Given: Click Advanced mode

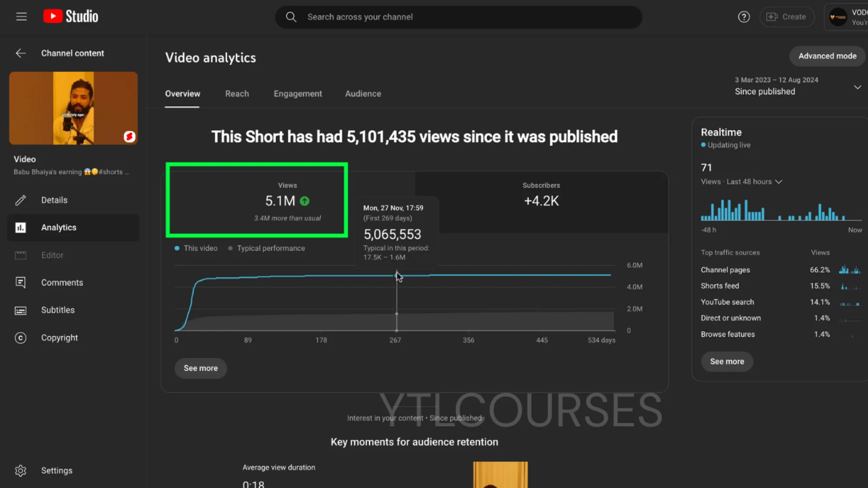Looking at the screenshot, I should click(x=827, y=56).
